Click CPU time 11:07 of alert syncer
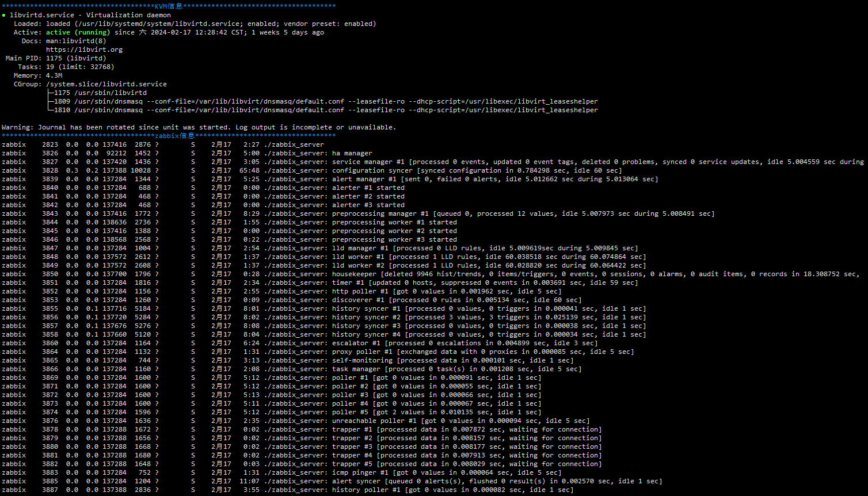868x496 pixels. (249, 481)
